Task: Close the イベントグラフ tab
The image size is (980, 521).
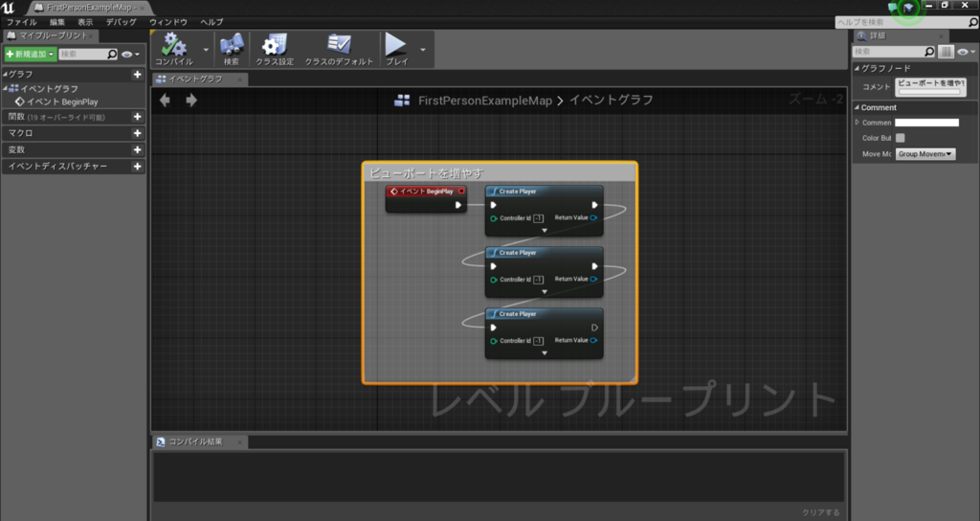Action: click(240, 79)
